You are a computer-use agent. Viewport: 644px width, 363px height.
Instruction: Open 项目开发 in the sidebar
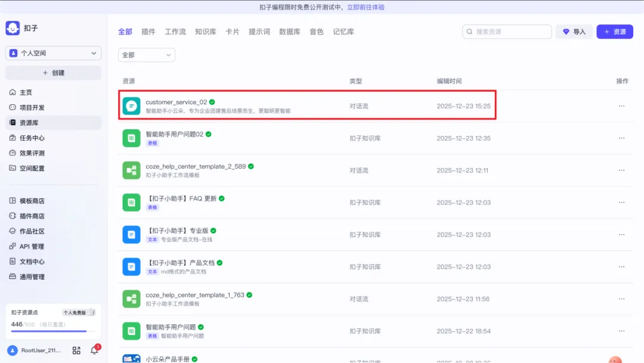[54, 107]
